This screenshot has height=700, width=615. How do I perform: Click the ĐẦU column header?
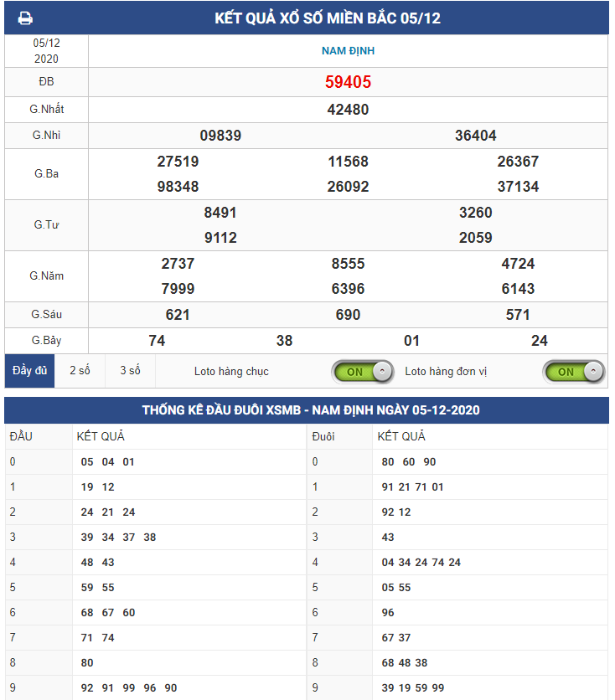21,436
